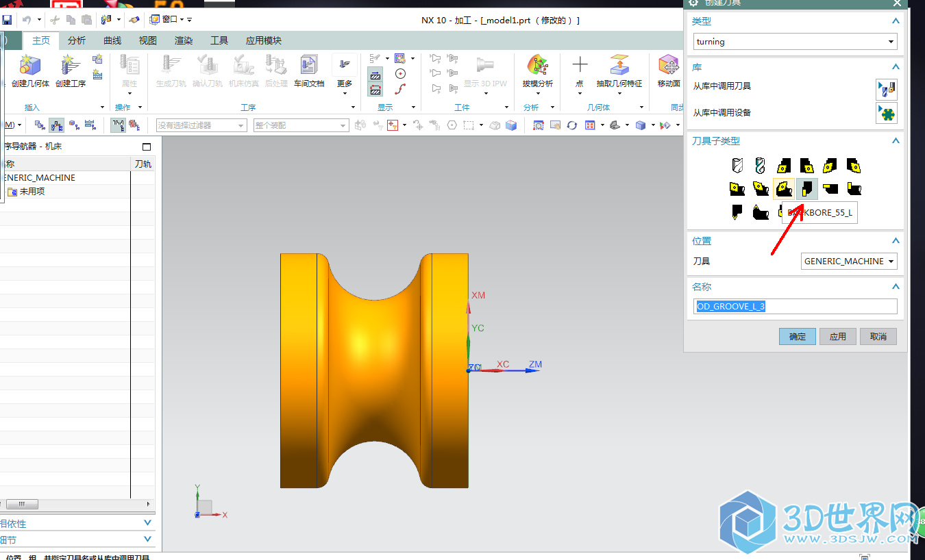Image resolution: width=925 pixels, height=560 pixels.
Task: Choose the orange-outlined subtype left of BACKBORE_55_L
Action: point(784,188)
